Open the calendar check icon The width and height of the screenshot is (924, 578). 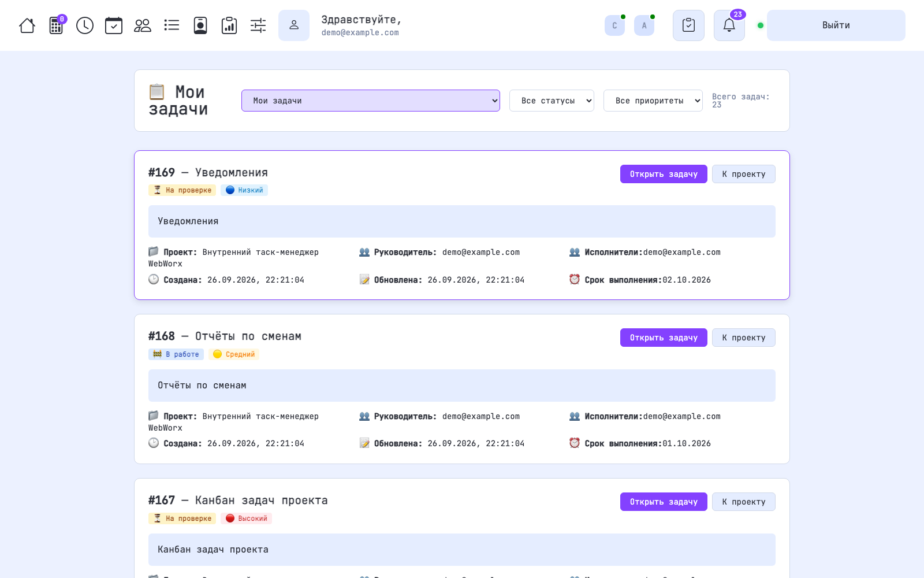click(114, 25)
